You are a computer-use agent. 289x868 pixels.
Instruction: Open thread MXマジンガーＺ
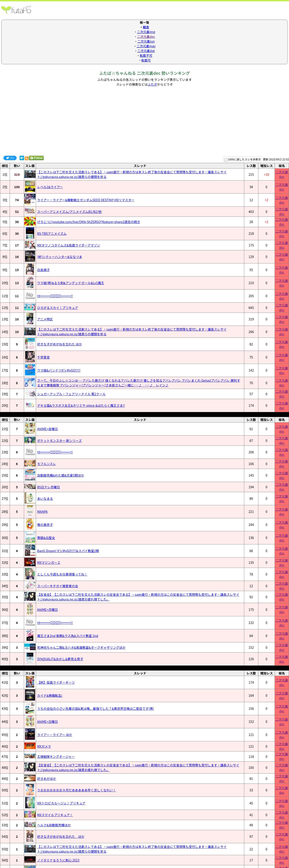(48, 562)
